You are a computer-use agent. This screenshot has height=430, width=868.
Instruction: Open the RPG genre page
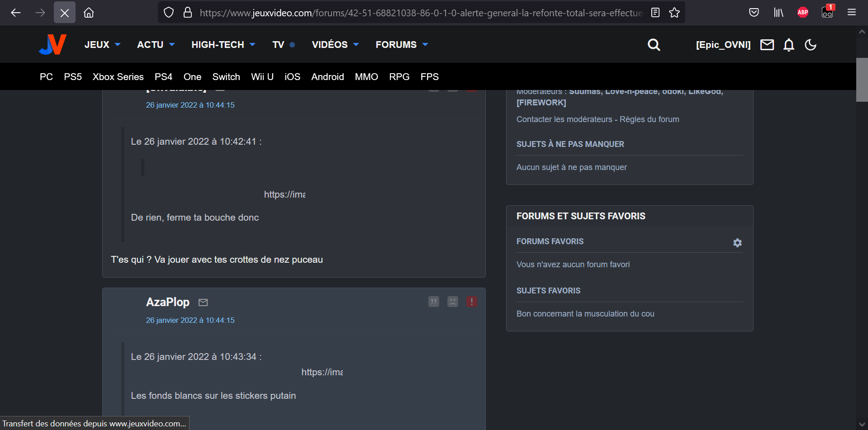coord(399,77)
